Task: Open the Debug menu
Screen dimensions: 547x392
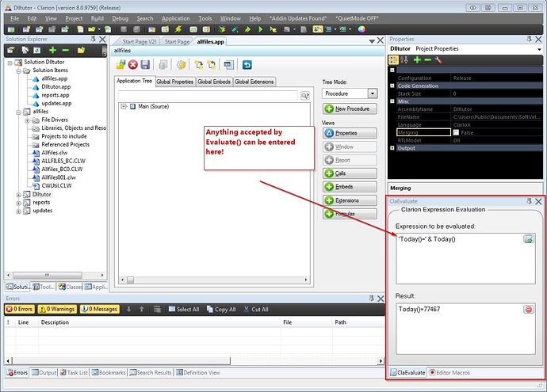Action: pyautogui.click(x=120, y=18)
